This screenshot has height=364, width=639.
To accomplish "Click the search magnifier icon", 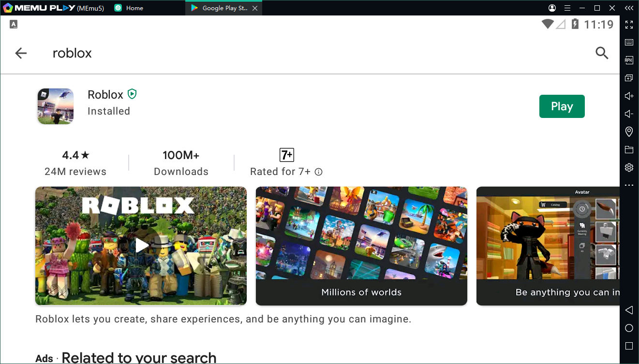I will coord(602,53).
